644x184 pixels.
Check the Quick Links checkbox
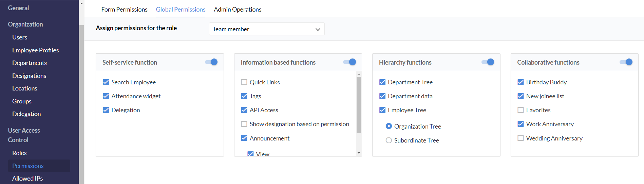244,82
